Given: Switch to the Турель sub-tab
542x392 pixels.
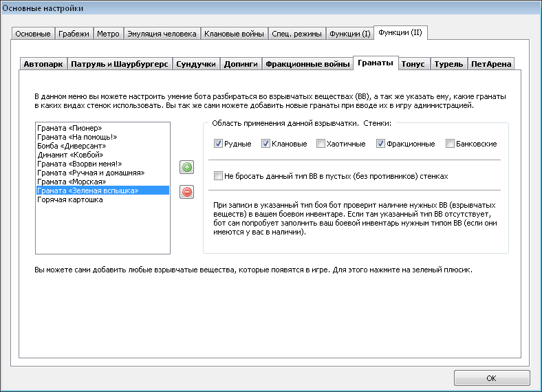Looking at the screenshot, I should pyautogui.click(x=448, y=64).
